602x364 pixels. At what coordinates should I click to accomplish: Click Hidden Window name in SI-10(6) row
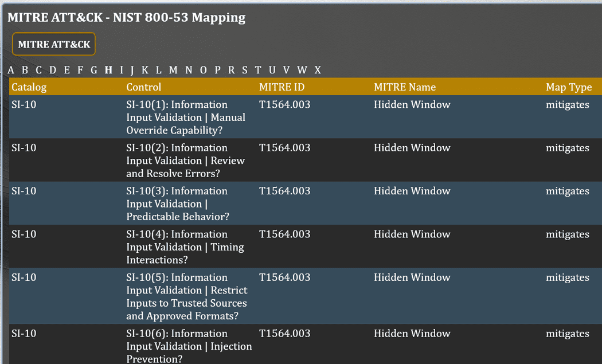(412, 334)
